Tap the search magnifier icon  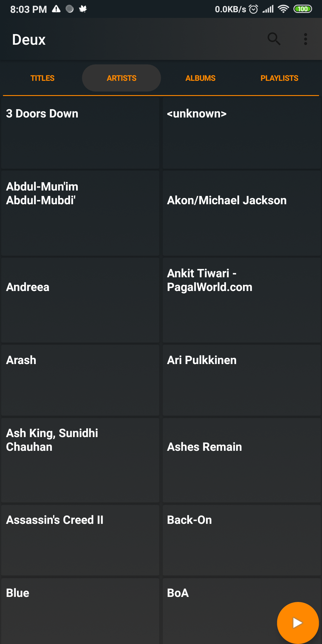point(274,39)
